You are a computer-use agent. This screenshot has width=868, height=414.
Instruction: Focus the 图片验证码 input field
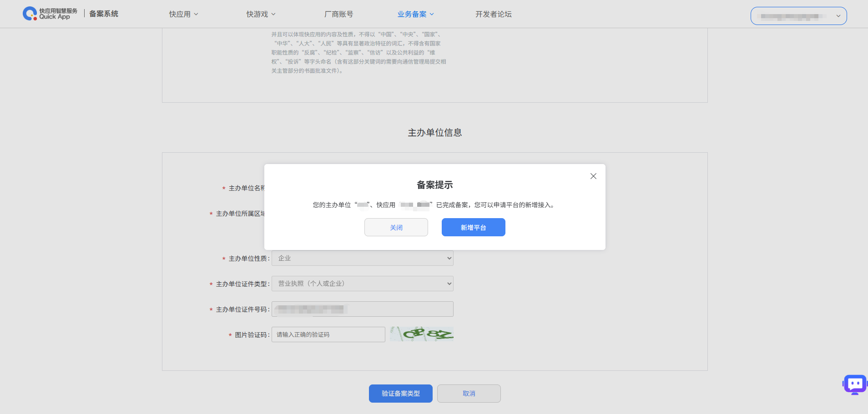click(x=328, y=334)
